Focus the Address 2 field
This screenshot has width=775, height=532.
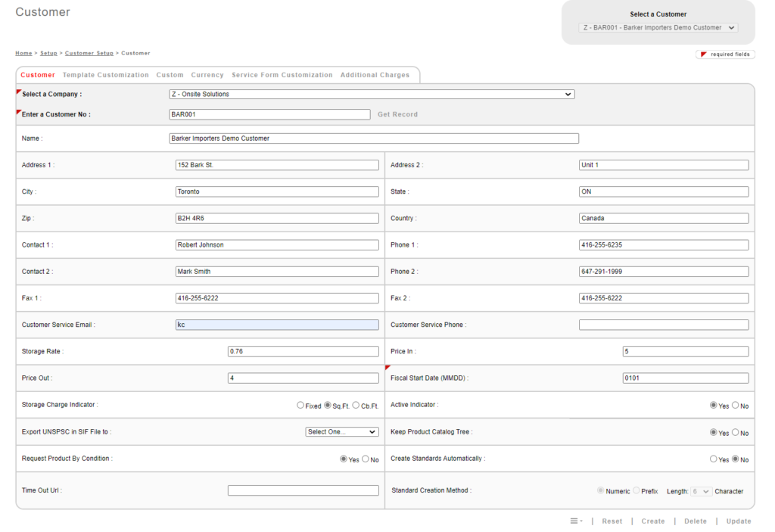tap(664, 165)
